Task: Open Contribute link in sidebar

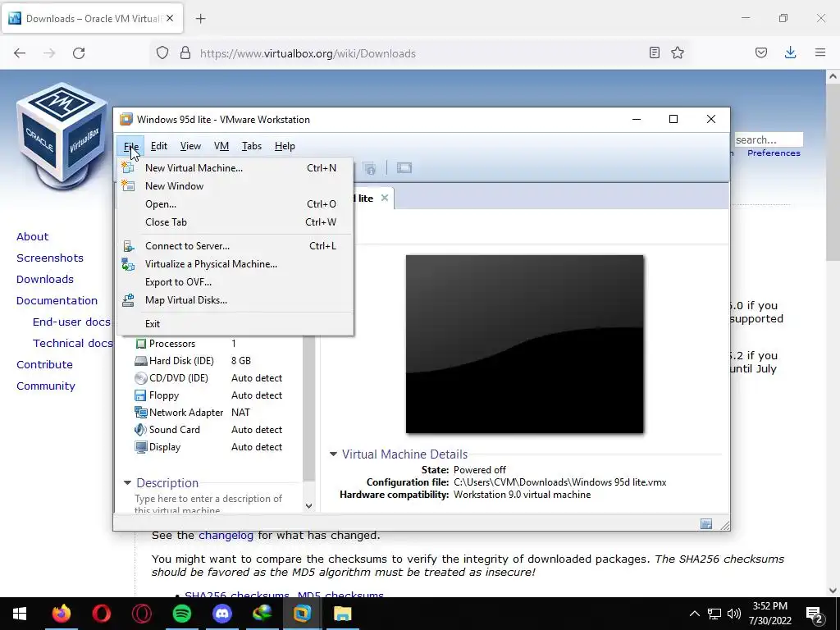Action: click(x=44, y=365)
